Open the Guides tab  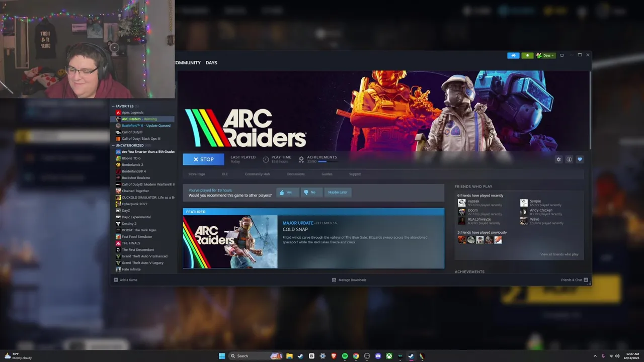[327, 174]
